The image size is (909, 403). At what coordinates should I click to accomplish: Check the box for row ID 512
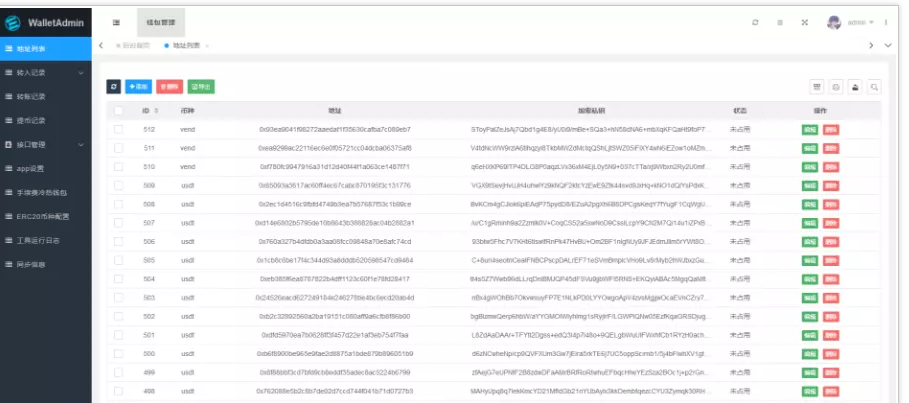118,129
